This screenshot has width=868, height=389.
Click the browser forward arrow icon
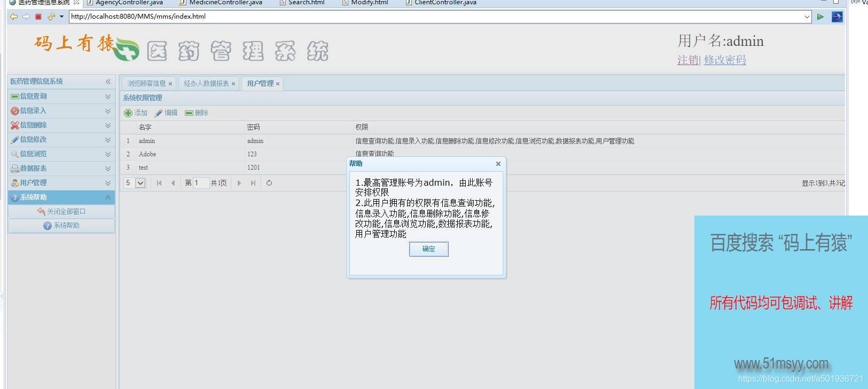click(26, 17)
